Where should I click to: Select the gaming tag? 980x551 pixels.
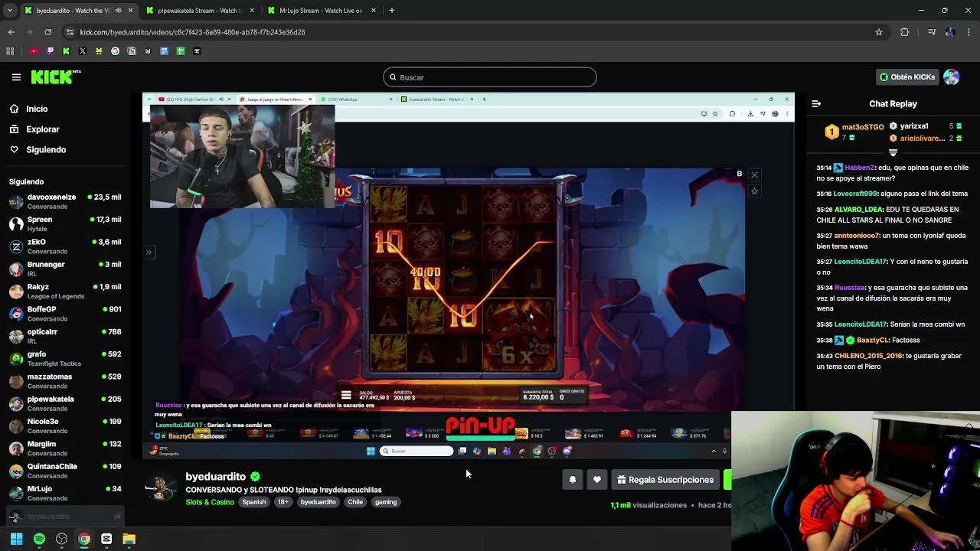[386, 502]
